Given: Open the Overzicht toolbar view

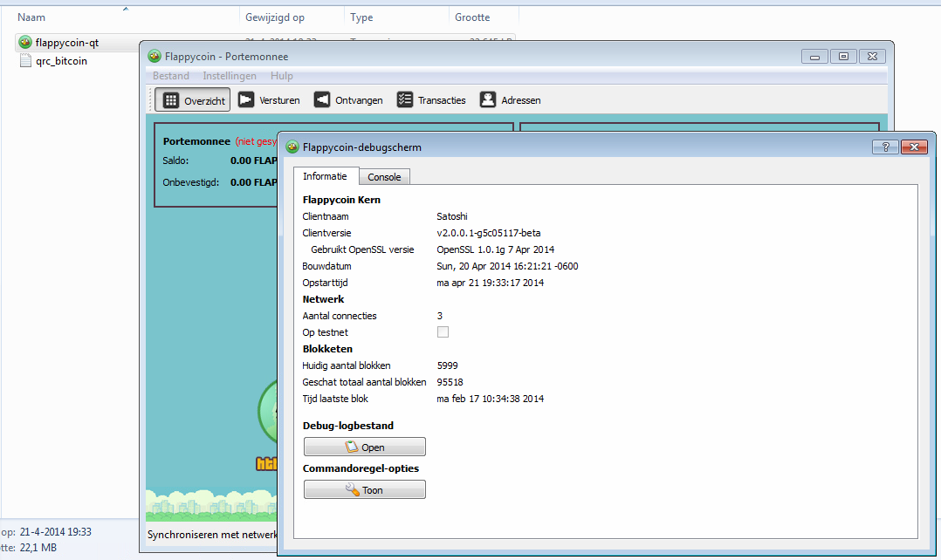Looking at the screenshot, I should [x=193, y=100].
